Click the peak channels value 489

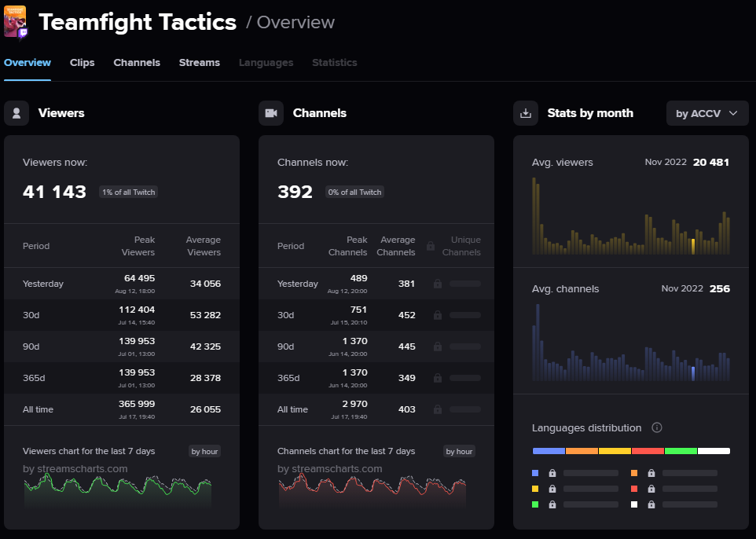tap(358, 278)
